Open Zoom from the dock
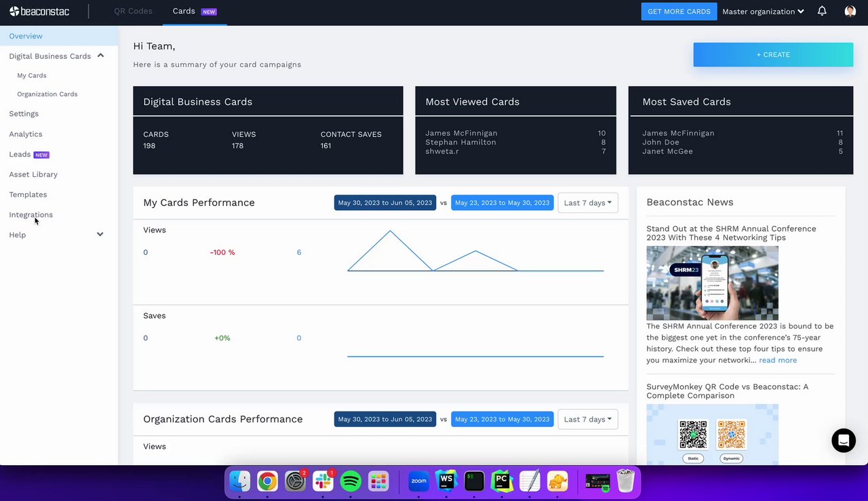Screen dimensions: 868x501 coord(419,481)
